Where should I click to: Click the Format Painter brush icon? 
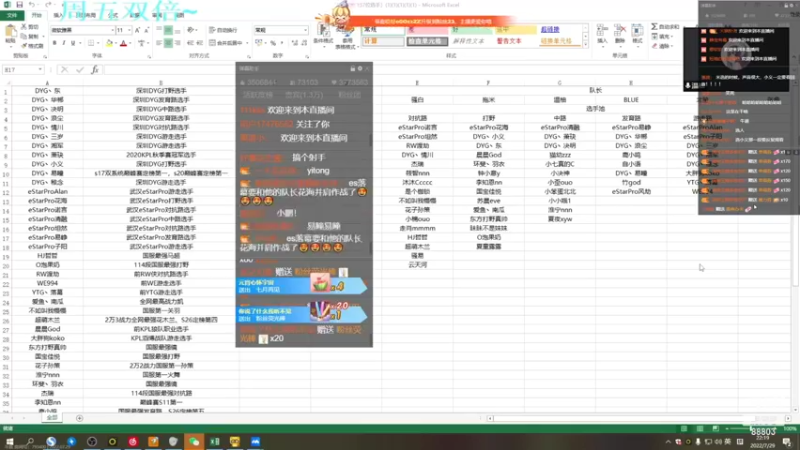pos(23,46)
